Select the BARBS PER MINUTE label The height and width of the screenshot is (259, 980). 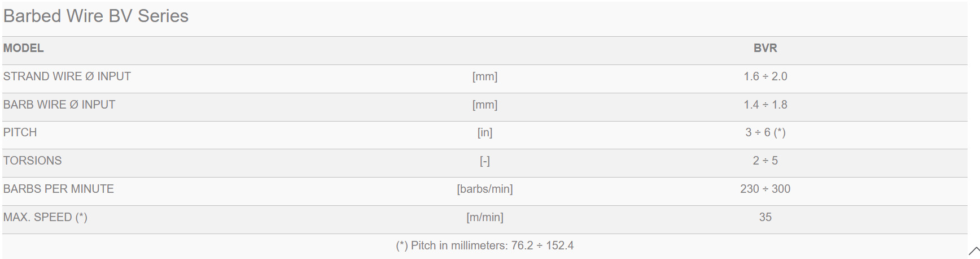click(x=59, y=189)
